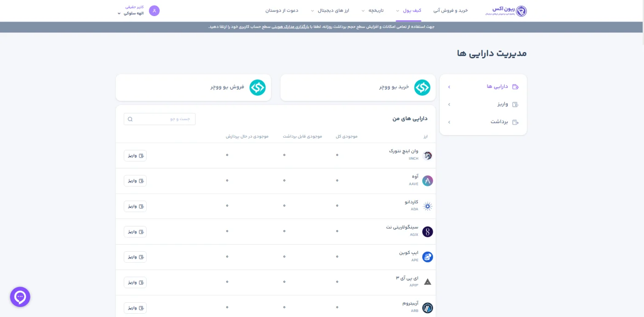Image resolution: width=644 pixels, height=317 pixels.
Task: Click the سینگولاریتی نت currency name
Action: coord(402,227)
